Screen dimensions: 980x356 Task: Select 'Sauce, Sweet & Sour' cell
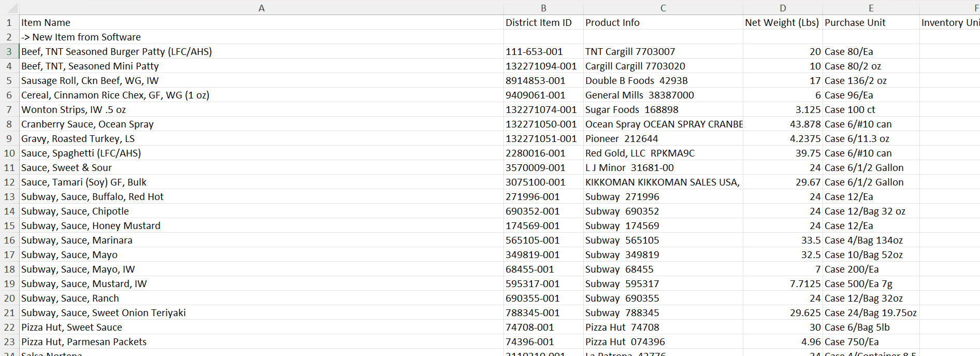[x=262, y=167]
